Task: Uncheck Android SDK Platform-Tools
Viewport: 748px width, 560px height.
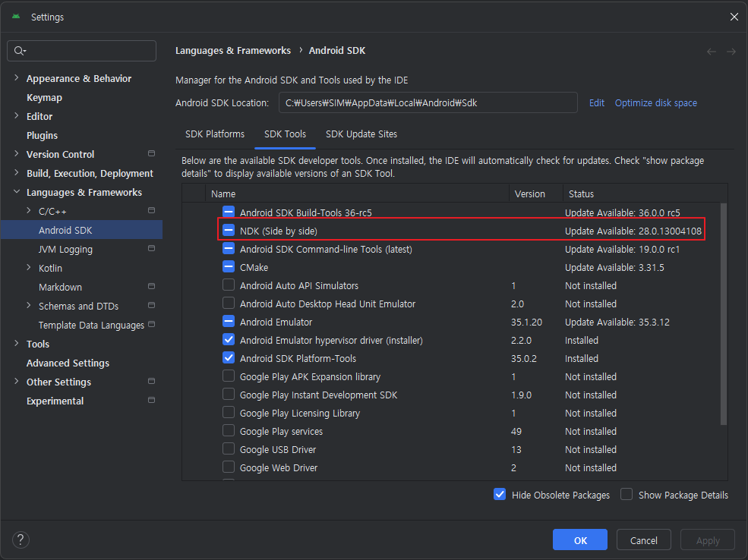Action: (x=229, y=357)
